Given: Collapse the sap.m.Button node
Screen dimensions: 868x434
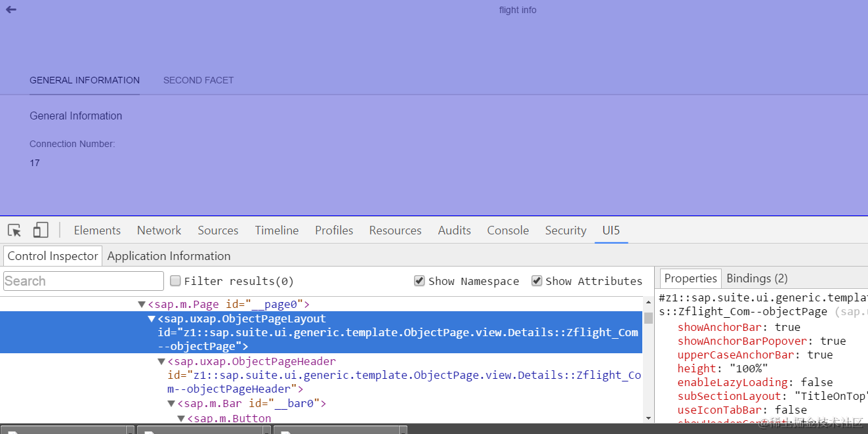Looking at the screenshot, I should [181, 418].
